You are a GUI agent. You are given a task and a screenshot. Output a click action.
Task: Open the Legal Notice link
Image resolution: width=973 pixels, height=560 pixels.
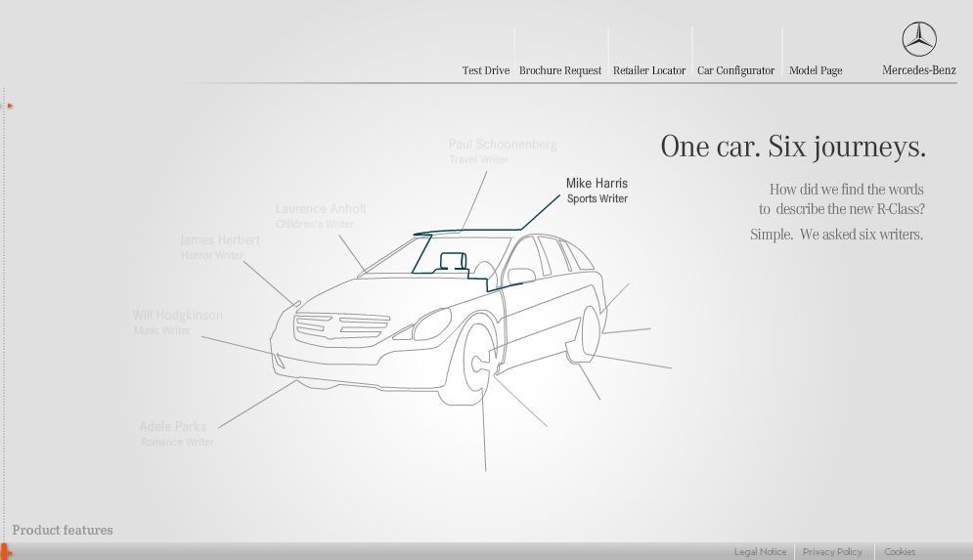tap(760, 551)
